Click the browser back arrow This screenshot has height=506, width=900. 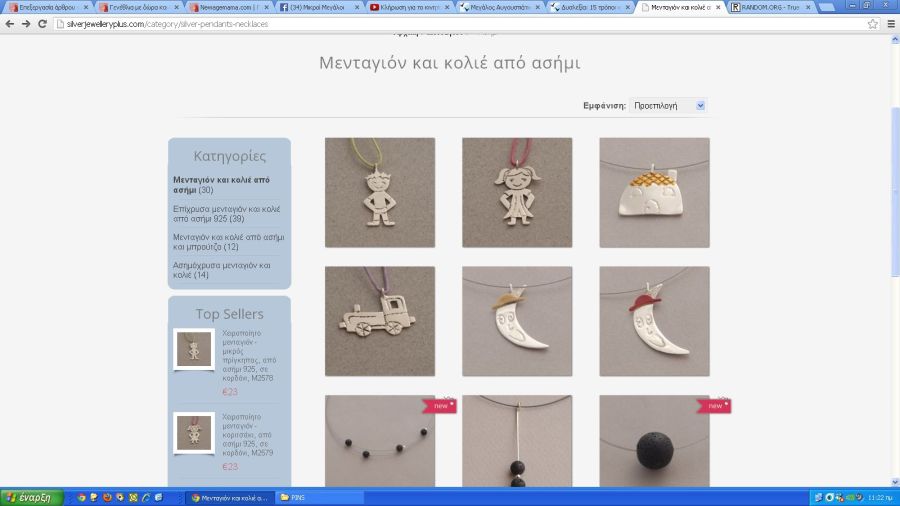[10, 23]
